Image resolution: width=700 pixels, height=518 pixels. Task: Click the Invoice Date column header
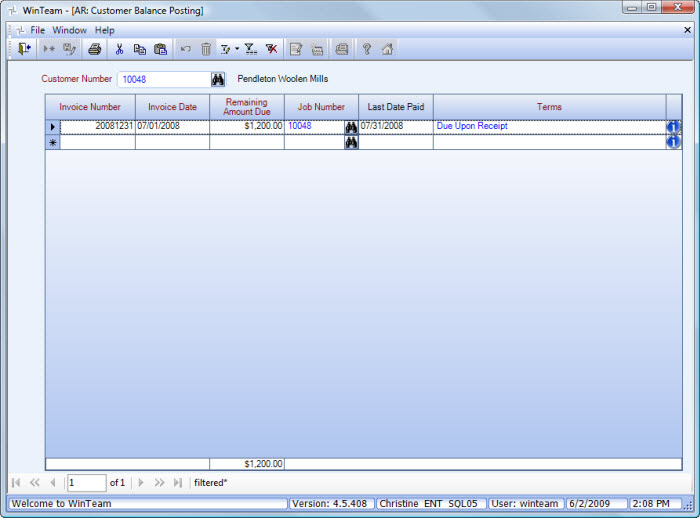point(172,107)
